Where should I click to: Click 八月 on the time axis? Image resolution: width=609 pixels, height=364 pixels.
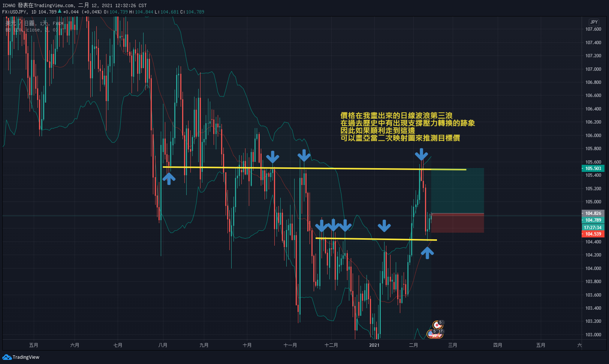coord(163,345)
